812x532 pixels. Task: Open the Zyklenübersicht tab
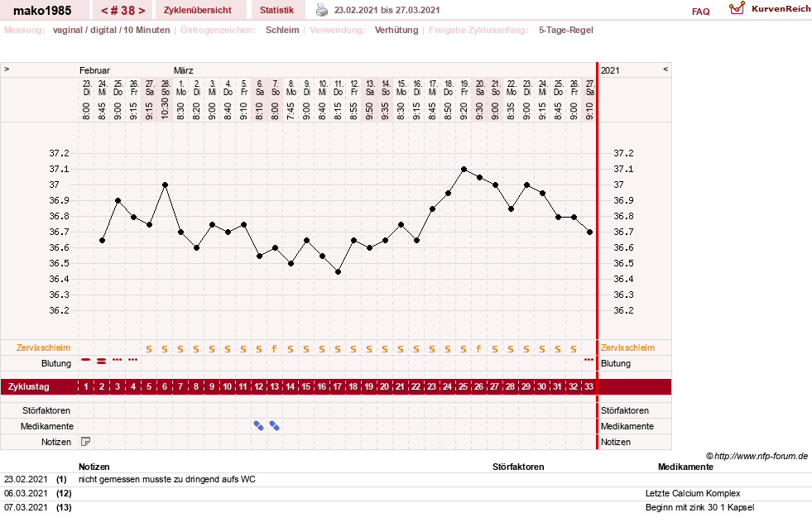(197, 10)
